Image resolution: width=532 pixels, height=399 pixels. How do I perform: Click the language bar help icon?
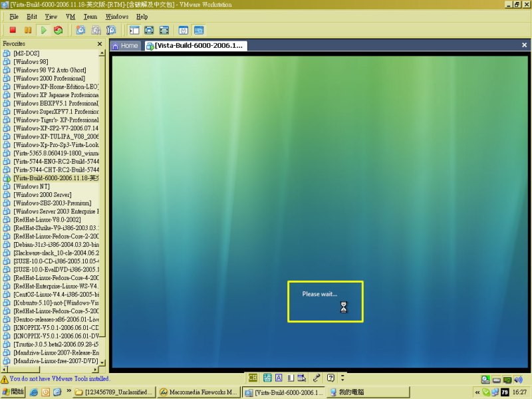[331, 378]
